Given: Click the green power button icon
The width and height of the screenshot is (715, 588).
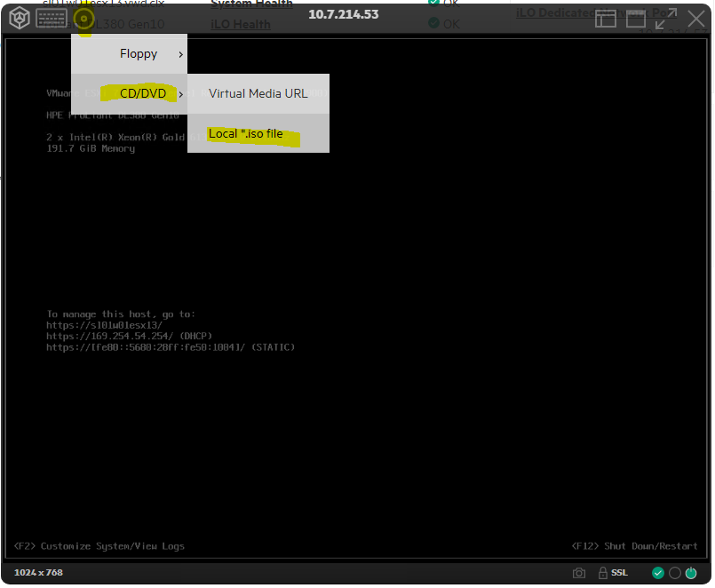Looking at the screenshot, I should (691, 573).
